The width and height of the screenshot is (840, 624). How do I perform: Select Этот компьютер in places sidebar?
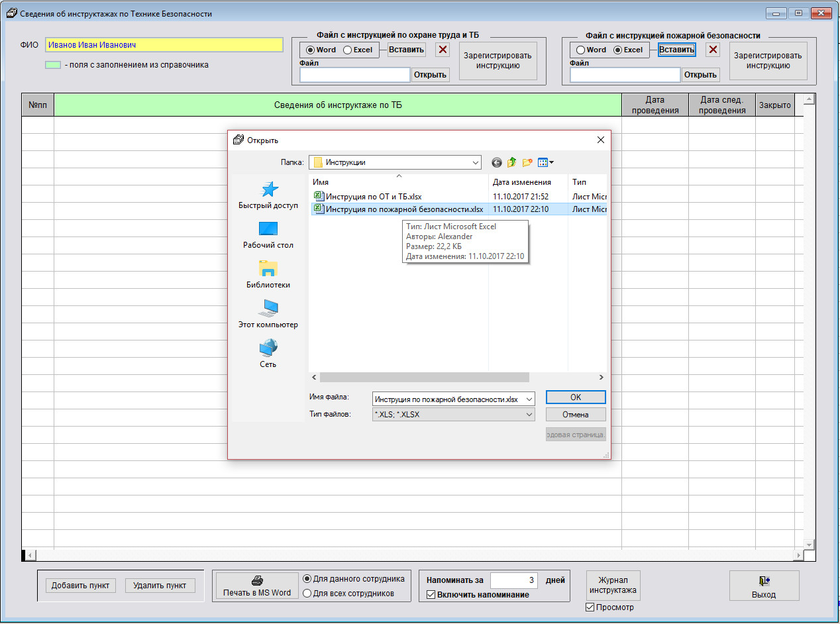268,315
